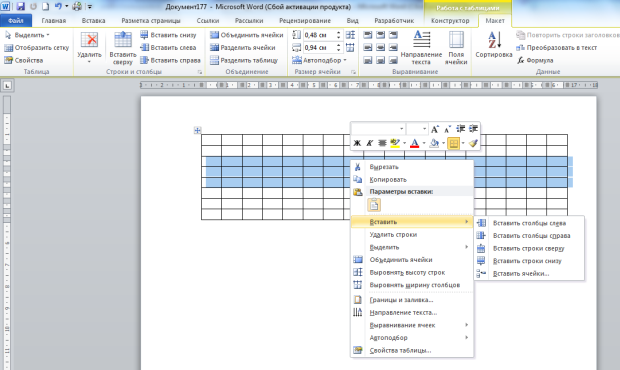Switch to Ссылки tab
Screen dimensions: 620x370
coord(208,21)
